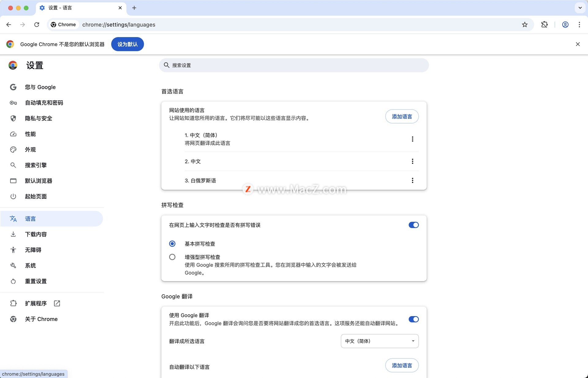Select the 语言 sidebar item
This screenshot has height=378, width=588.
click(51, 219)
